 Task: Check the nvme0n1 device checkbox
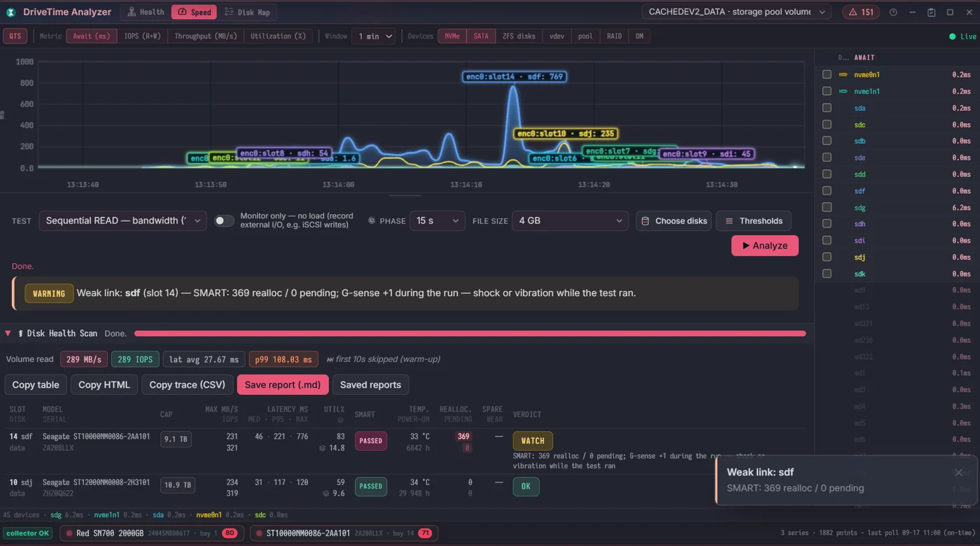[827, 74]
